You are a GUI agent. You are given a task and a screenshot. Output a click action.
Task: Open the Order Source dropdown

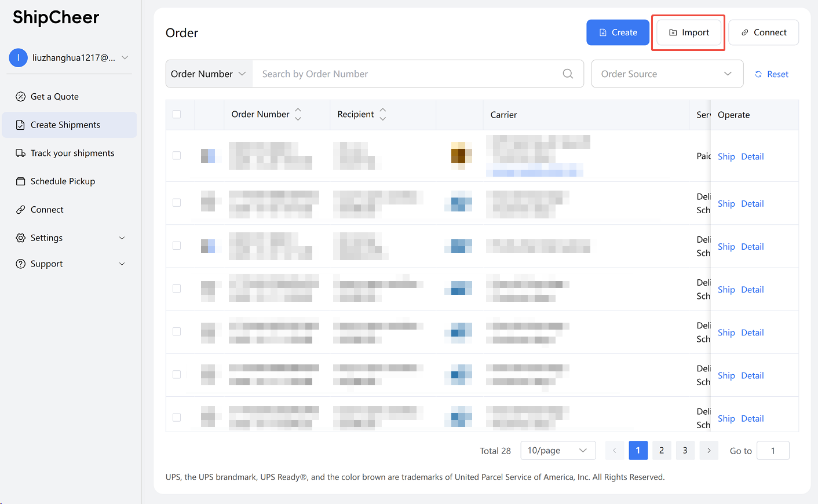click(667, 74)
